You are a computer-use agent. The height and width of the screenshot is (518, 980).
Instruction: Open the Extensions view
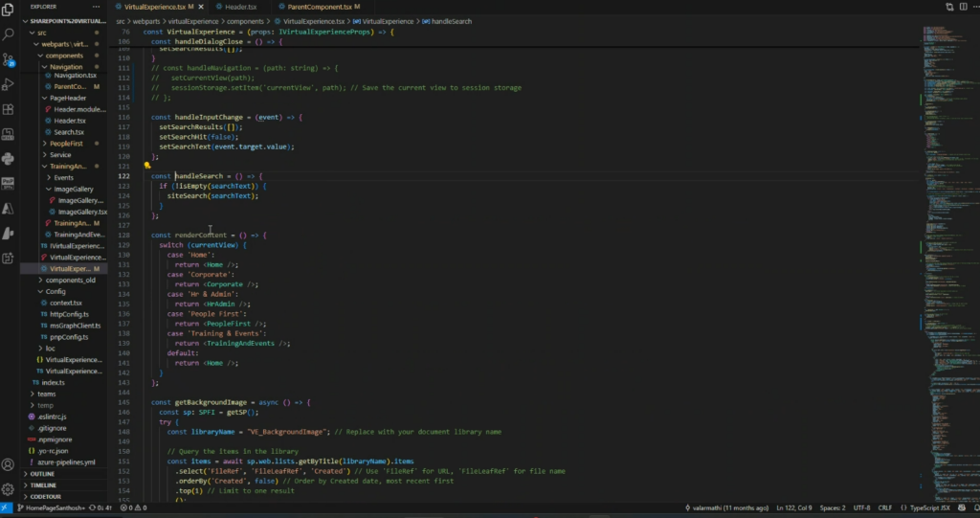(8, 109)
